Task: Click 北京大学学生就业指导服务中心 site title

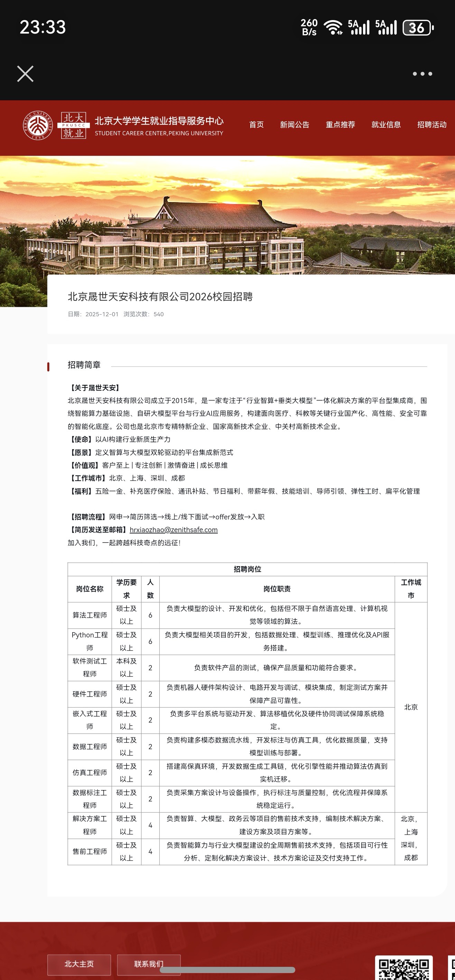Action: [x=159, y=121]
